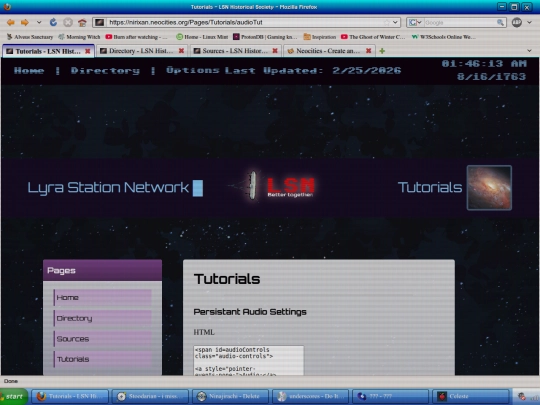Screen dimensions: 540x405
Task: Click the magnifier search icon
Action: pos(500,22)
